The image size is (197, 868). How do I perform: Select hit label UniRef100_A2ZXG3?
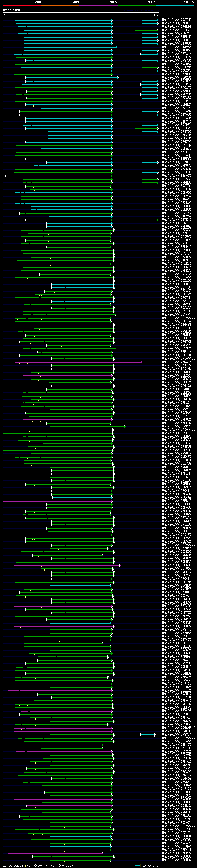point(177,230)
